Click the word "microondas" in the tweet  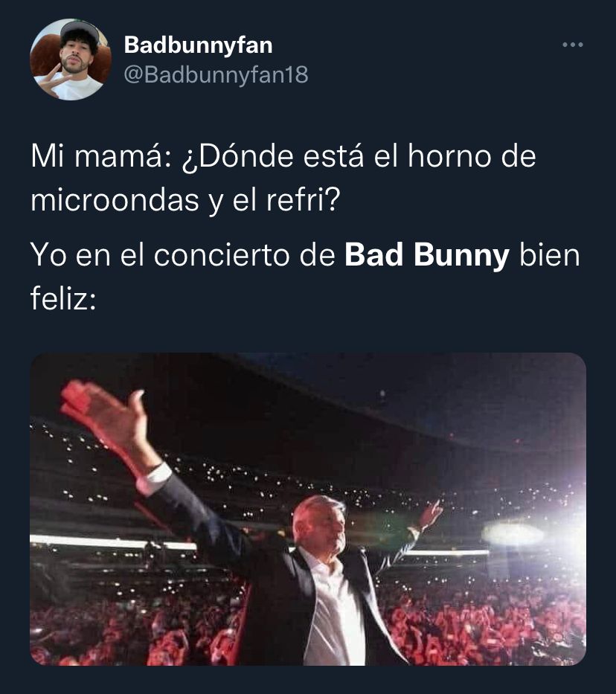[x=115, y=200]
